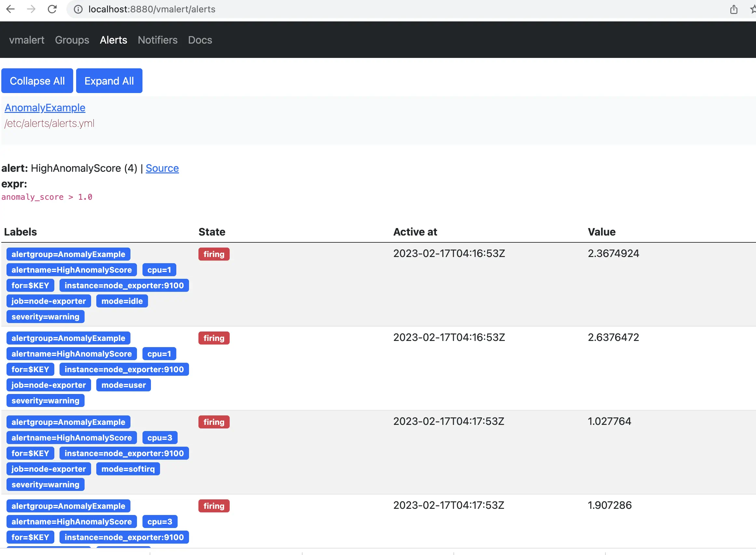This screenshot has height=555, width=756.
Task: Click the mode=softirq label badge
Action: point(128,469)
